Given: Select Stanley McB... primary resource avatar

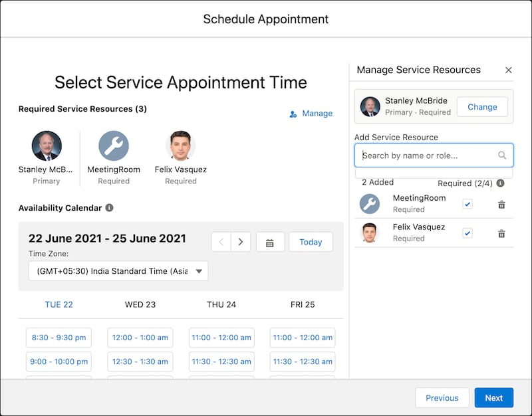Looking at the screenshot, I should tap(47, 146).
